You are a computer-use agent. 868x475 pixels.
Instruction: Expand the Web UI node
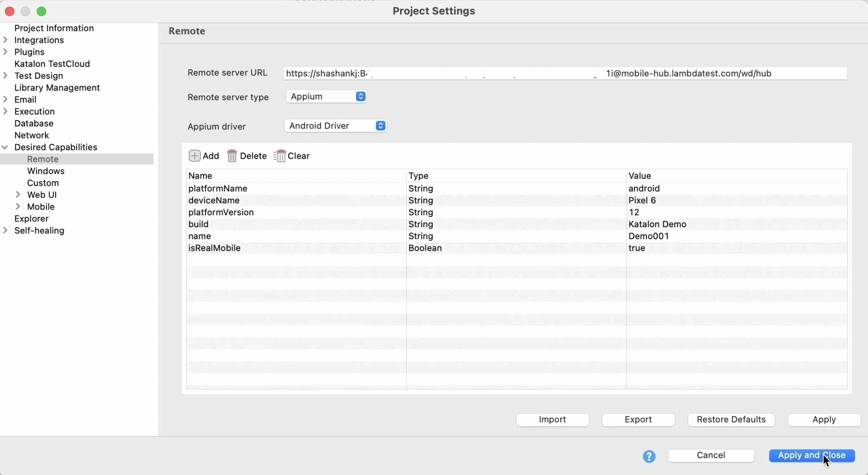click(x=18, y=195)
